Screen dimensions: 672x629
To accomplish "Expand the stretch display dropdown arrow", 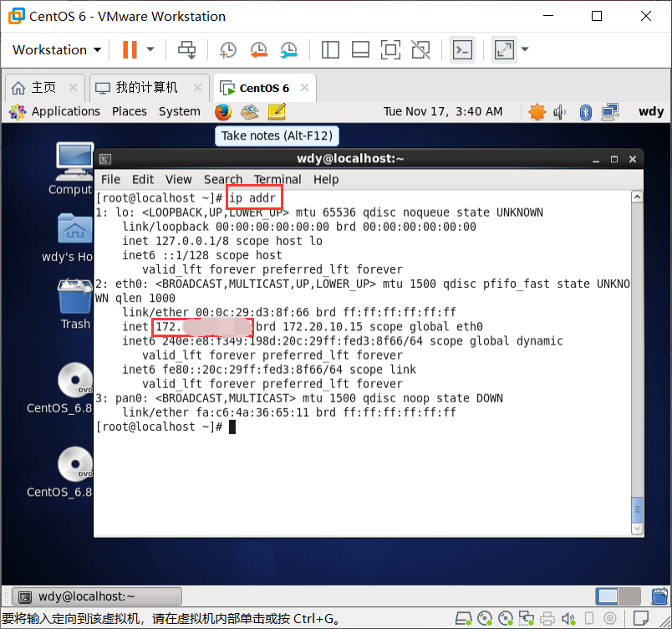I will click(x=525, y=49).
